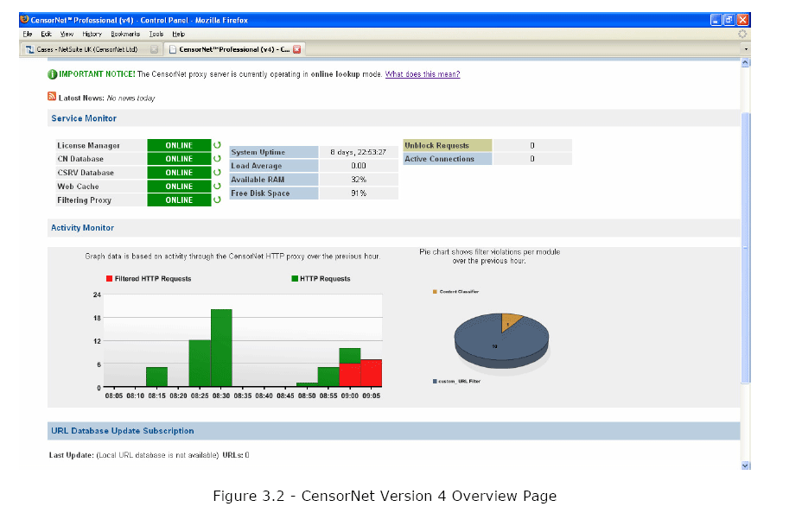Close the Cases - NetSuite UK tab
Screen dimensions: 802x532
(x=154, y=49)
